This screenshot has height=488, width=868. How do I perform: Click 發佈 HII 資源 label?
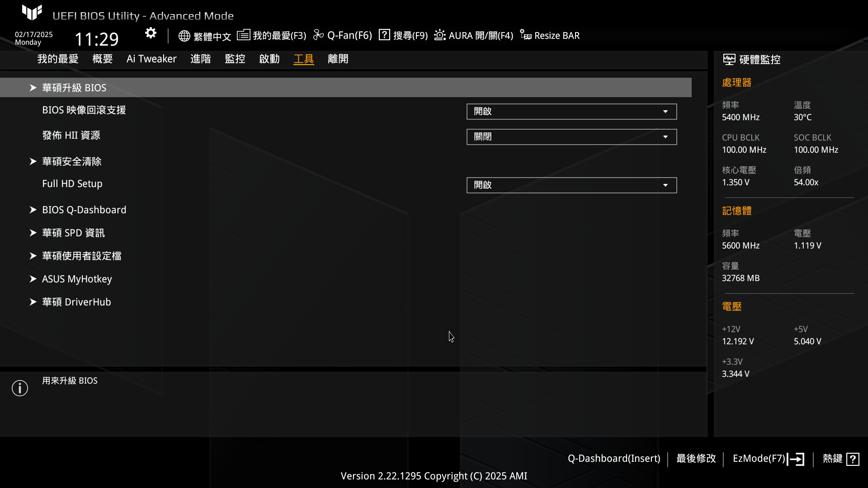click(x=71, y=136)
